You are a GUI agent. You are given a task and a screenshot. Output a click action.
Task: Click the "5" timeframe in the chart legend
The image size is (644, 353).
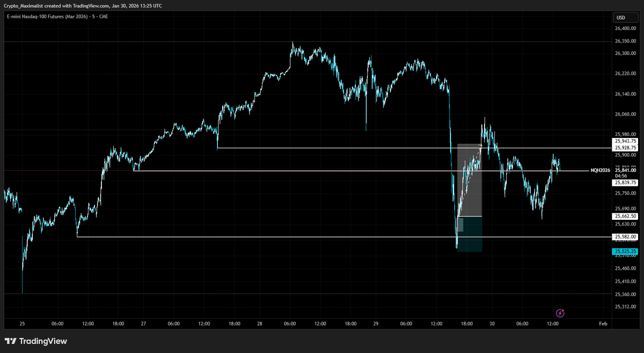point(93,17)
